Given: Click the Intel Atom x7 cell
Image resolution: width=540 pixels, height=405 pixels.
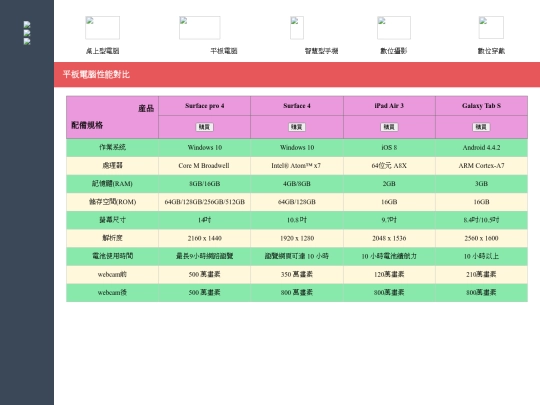Looking at the screenshot, I should pyautogui.click(x=297, y=166).
